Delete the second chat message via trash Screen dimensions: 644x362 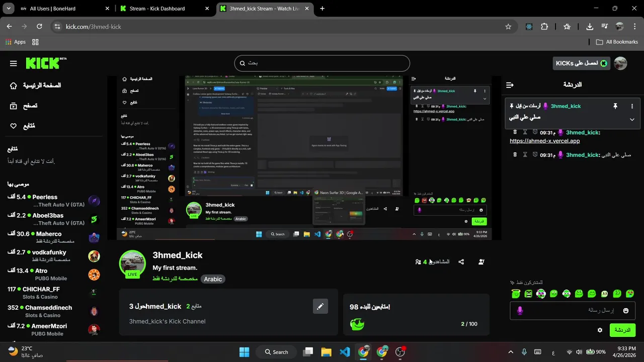515,155
